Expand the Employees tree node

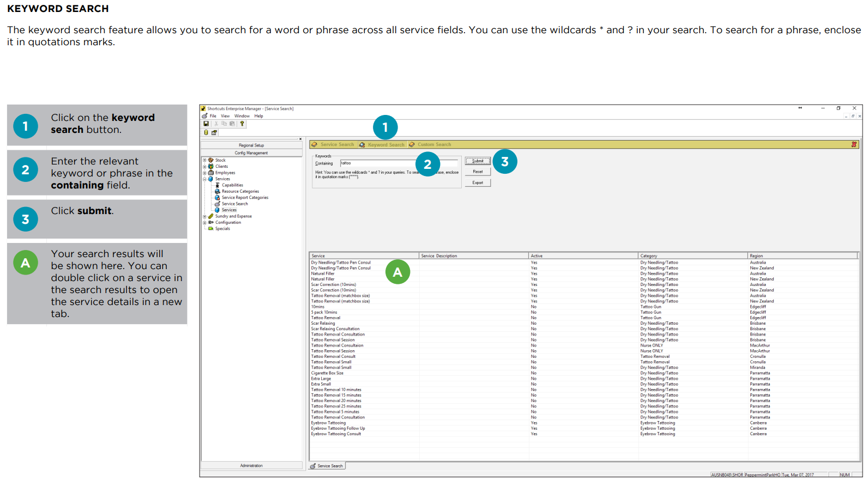click(x=204, y=173)
